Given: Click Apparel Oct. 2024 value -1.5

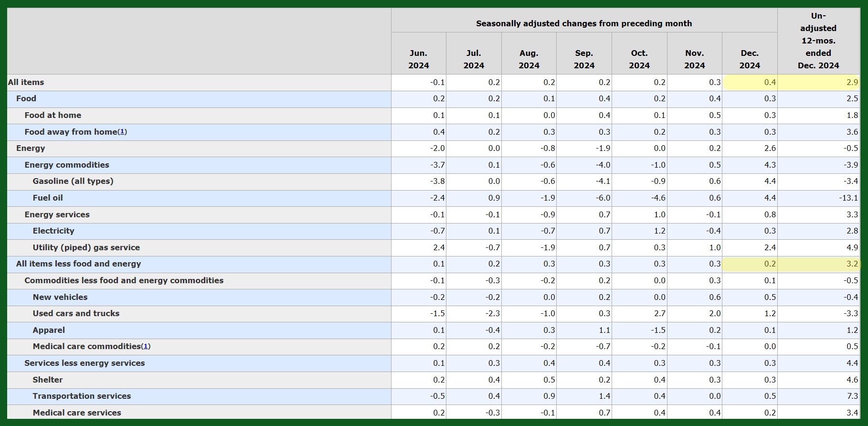Looking at the screenshot, I should coord(658,330).
